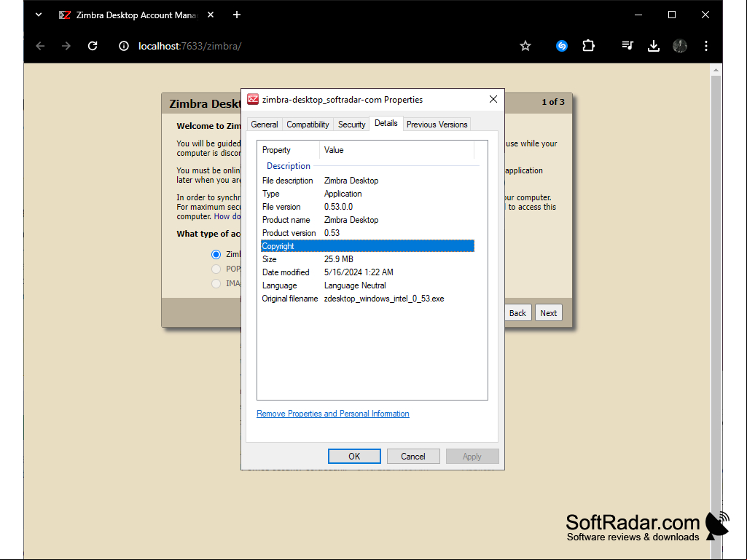
Task: Open the browser downloads icon
Action: click(654, 46)
